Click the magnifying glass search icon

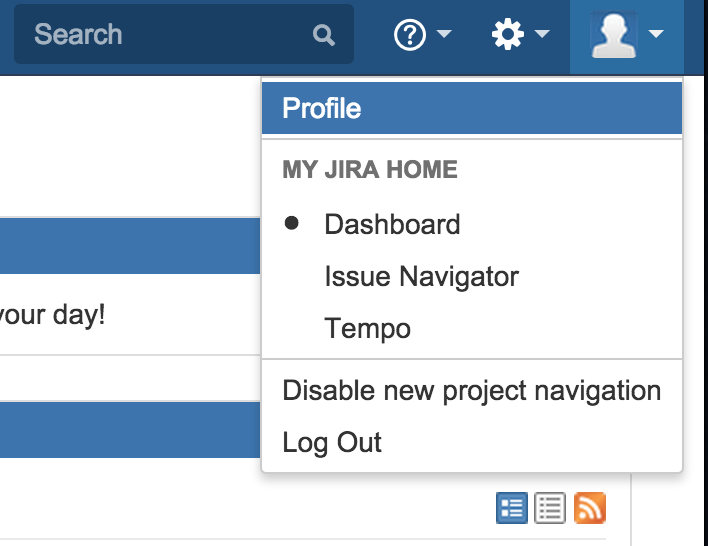(323, 35)
